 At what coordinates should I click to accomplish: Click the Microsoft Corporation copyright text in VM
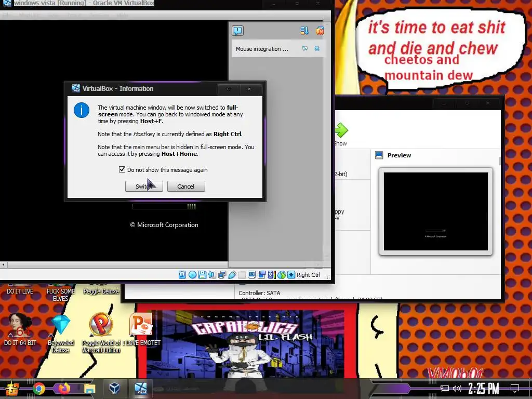click(164, 225)
